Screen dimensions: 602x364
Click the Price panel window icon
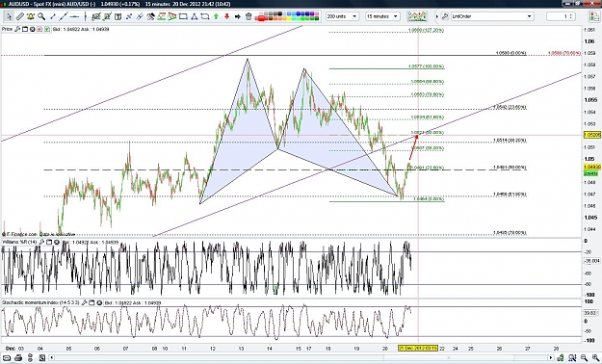click(x=25, y=29)
